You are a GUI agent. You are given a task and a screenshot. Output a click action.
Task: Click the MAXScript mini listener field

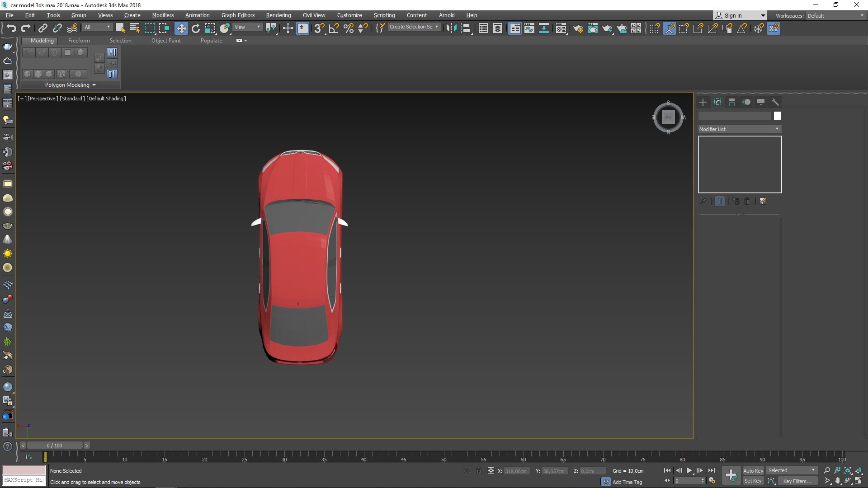(x=24, y=480)
